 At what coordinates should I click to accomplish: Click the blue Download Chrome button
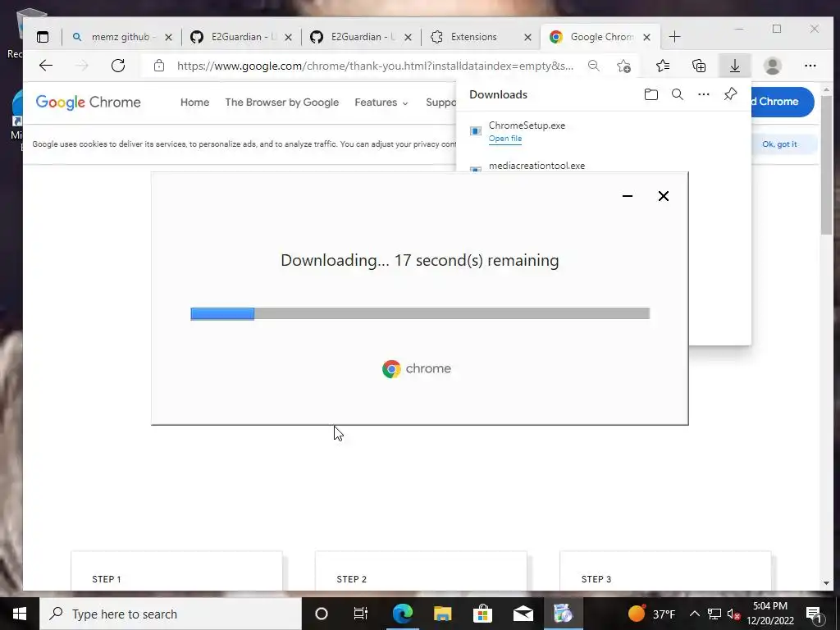point(782,102)
